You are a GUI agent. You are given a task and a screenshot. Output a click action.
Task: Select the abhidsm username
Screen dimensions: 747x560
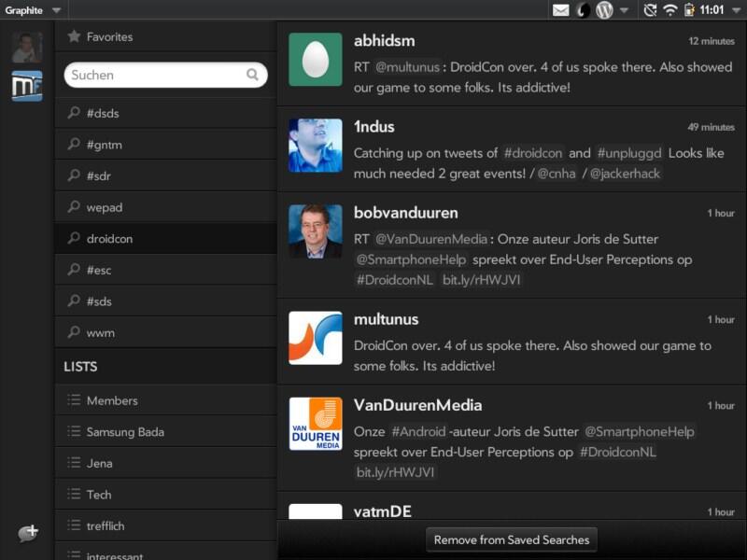(385, 41)
